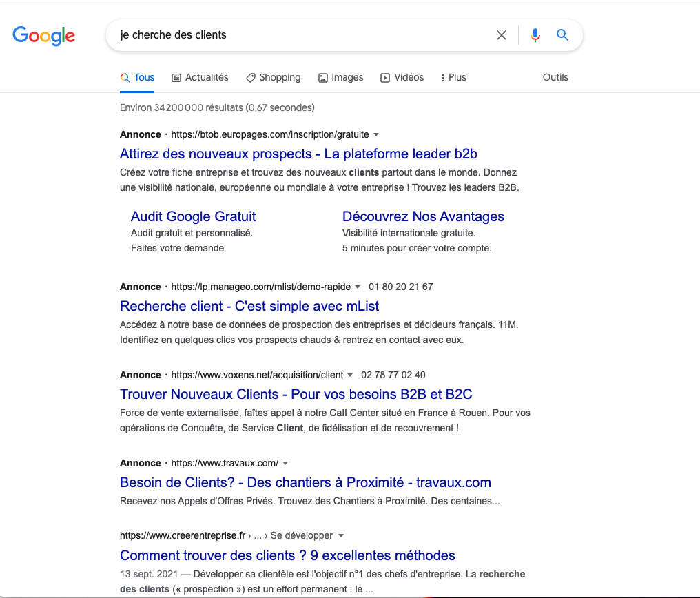Click 'Visibilité internationale gratuite.' description
The width and height of the screenshot is (700, 598).
[x=409, y=233]
